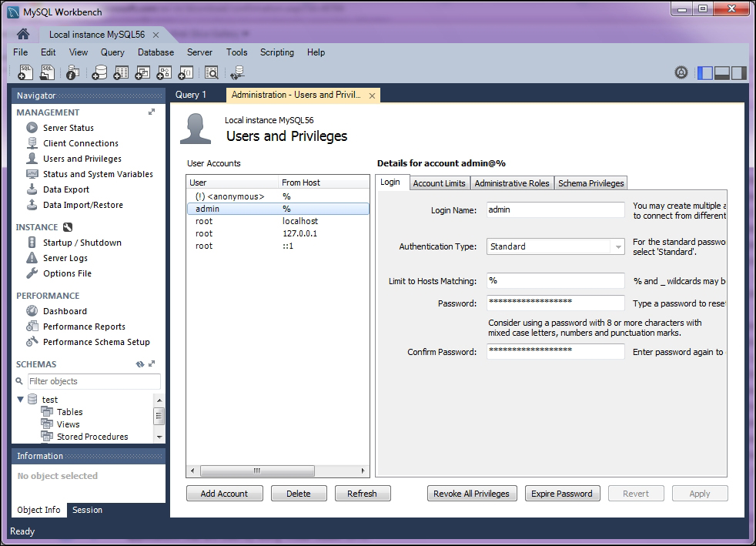Image resolution: width=756 pixels, height=546 pixels.
Task: Open the Server menu
Action: point(199,52)
